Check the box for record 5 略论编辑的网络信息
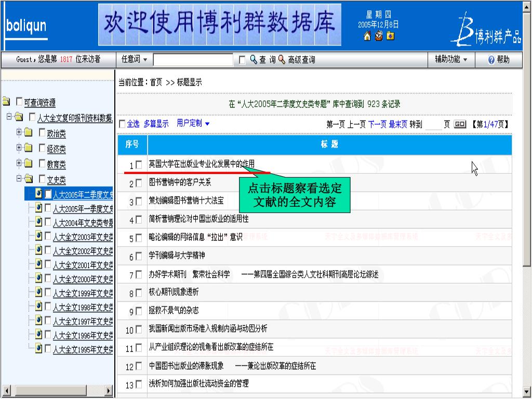532x399 pixels. pyautogui.click(x=139, y=238)
